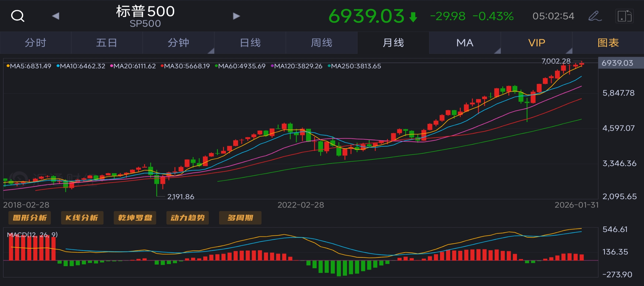Open the 图表 tab
Viewport: 644px width, 286px height.
point(608,43)
